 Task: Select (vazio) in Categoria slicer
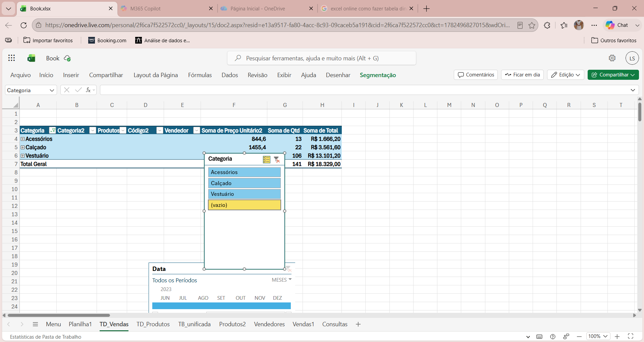(x=245, y=205)
